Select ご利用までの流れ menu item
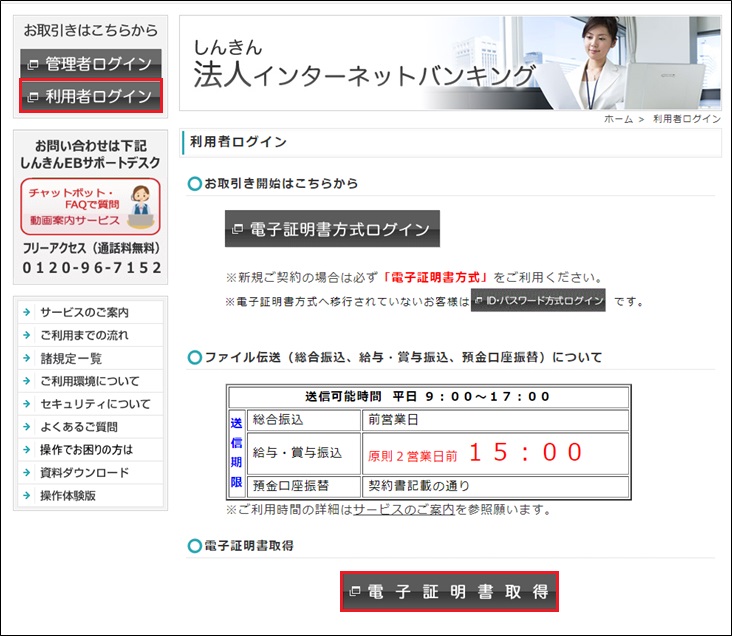 click(x=84, y=335)
